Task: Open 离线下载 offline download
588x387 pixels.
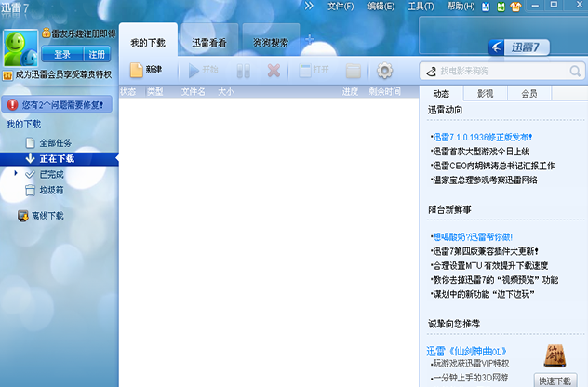Action: (x=47, y=216)
